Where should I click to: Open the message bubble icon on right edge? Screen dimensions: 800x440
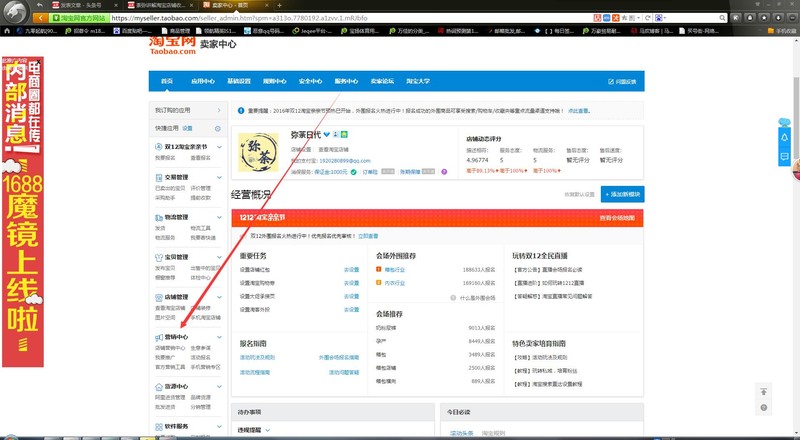coord(784,157)
